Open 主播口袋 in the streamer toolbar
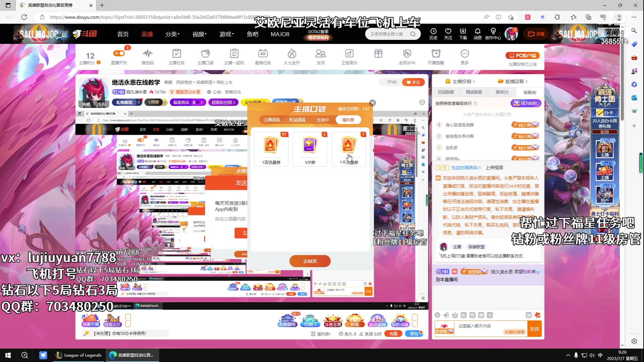 (205, 57)
